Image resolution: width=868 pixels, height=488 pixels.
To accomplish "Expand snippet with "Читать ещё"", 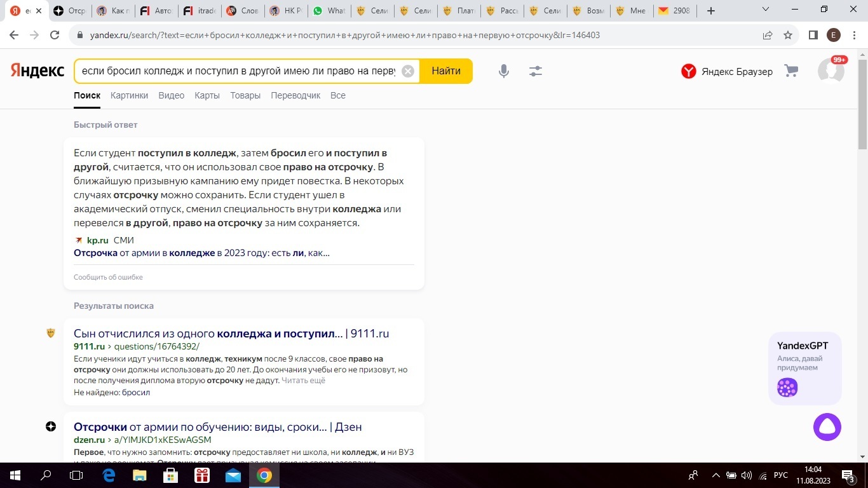I will (303, 381).
